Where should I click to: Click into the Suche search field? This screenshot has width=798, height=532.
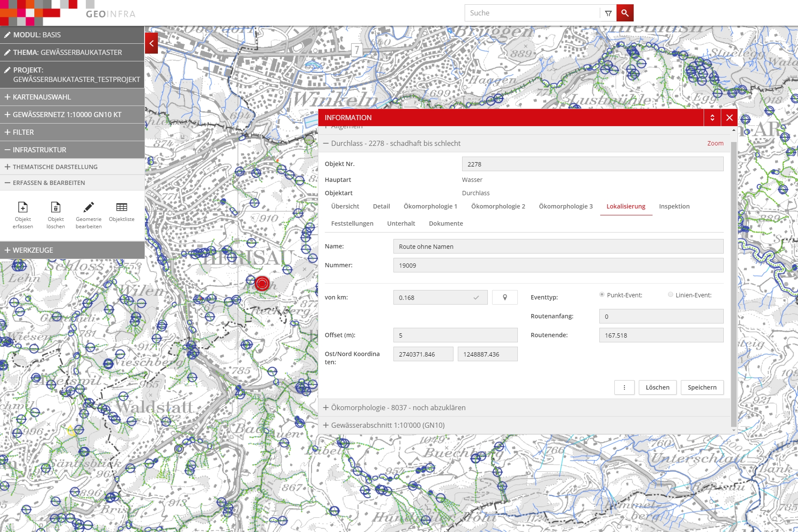tap(532, 13)
